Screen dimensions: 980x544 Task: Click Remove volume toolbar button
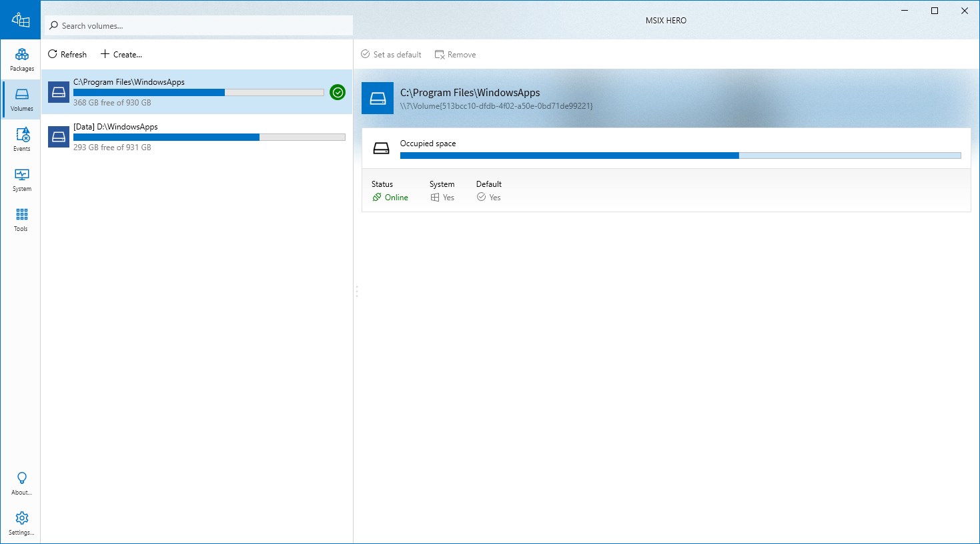456,55
